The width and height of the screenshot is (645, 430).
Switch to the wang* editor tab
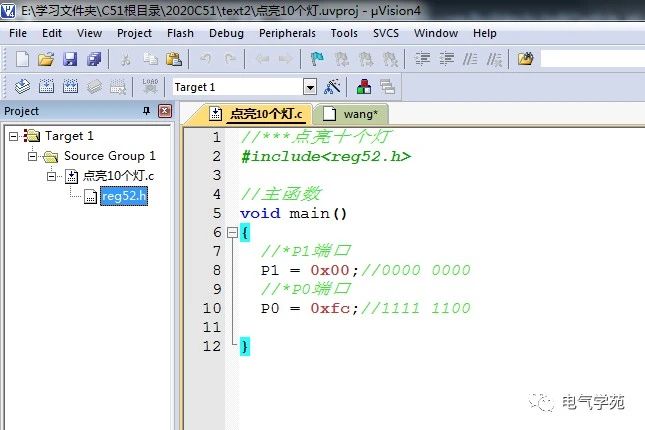[x=350, y=114]
